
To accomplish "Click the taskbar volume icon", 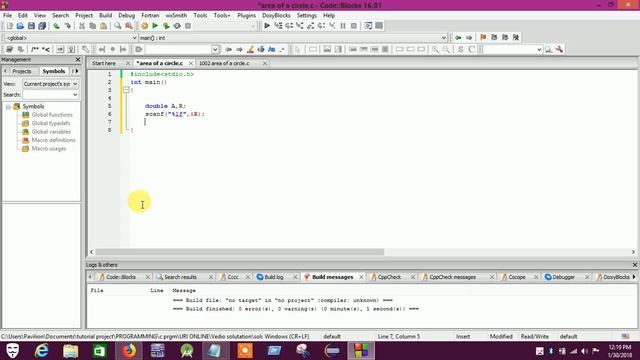I will coord(584,351).
